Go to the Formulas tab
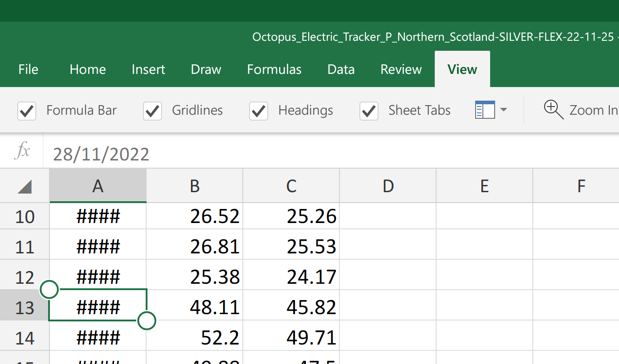 [274, 69]
